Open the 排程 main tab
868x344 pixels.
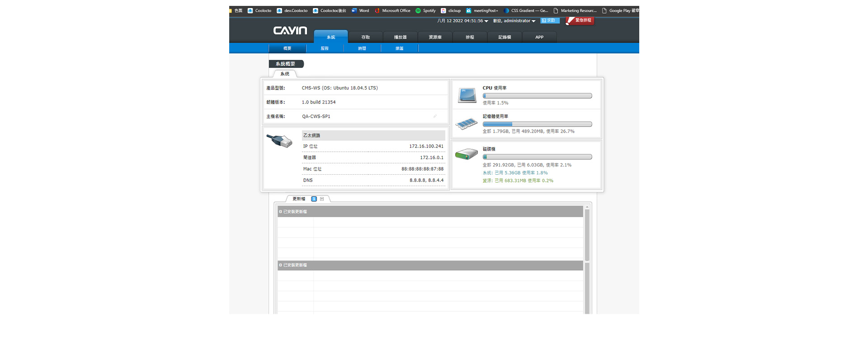coord(470,37)
